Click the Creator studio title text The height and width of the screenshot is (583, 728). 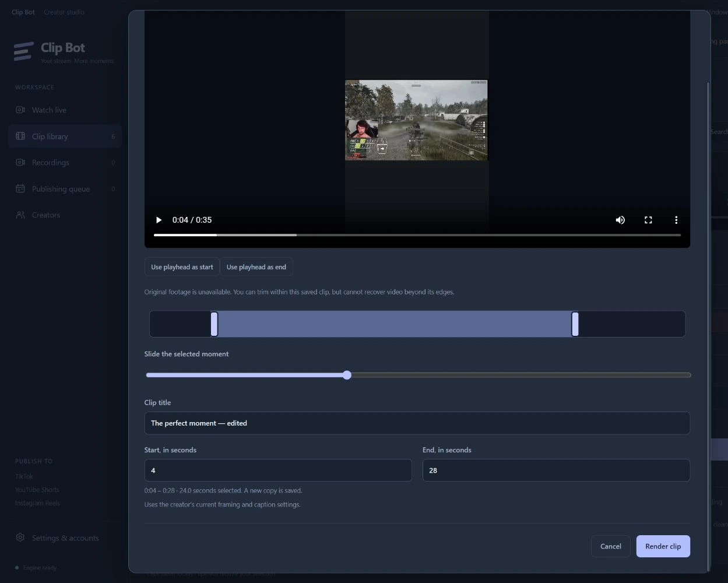point(64,12)
